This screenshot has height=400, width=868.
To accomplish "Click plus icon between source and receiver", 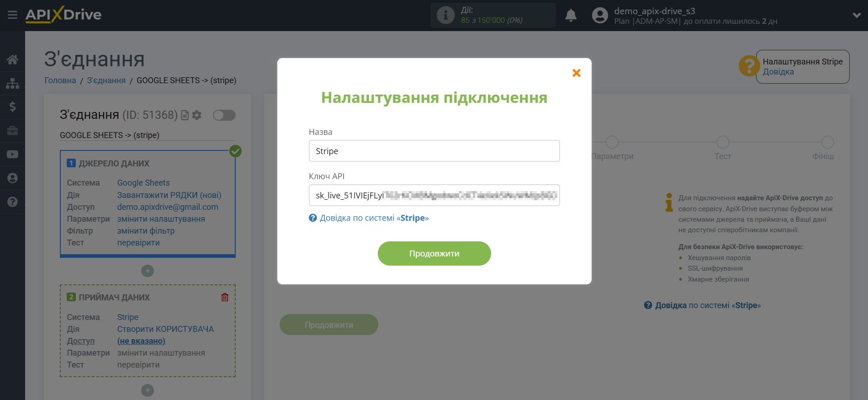I will tap(147, 271).
